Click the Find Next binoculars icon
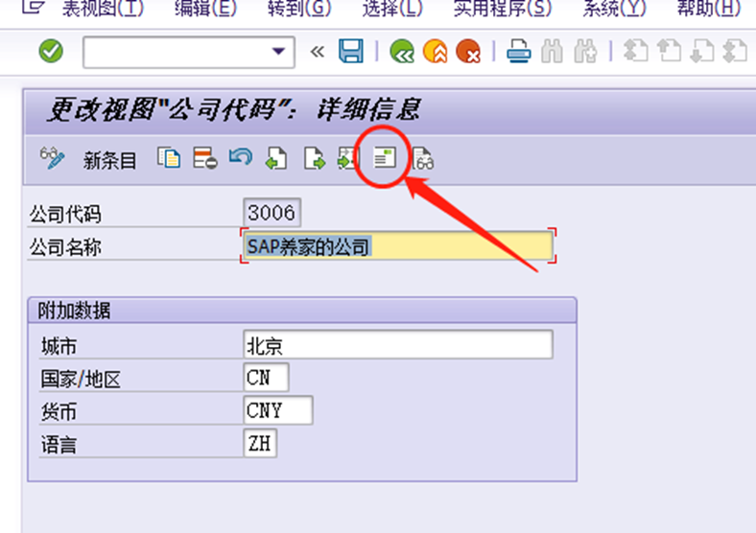The width and height of the screenshot is (756, 533). point(585,51)
